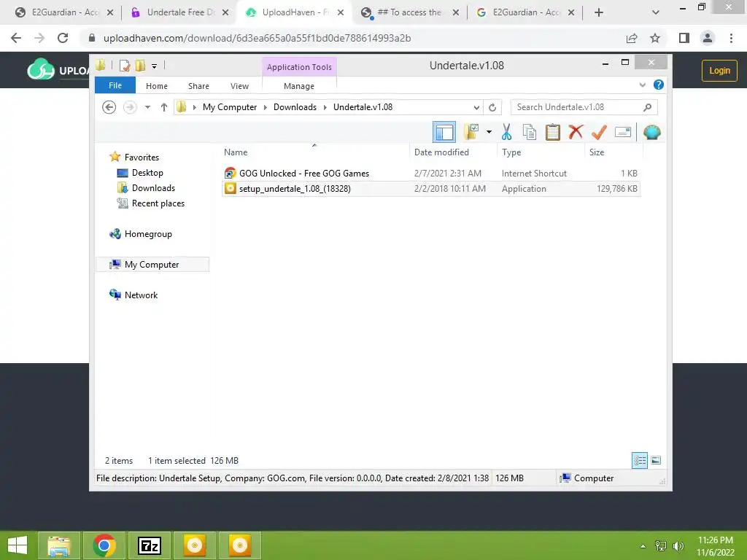Click the Paste clipboard icon
This screenshot has width=747, height=560.
(553, 132)
